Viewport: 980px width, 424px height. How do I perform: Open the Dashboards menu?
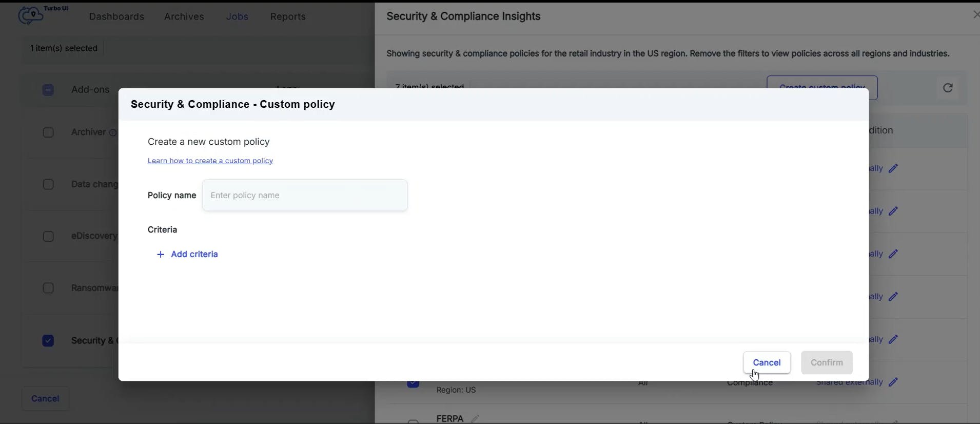point(116,16)
